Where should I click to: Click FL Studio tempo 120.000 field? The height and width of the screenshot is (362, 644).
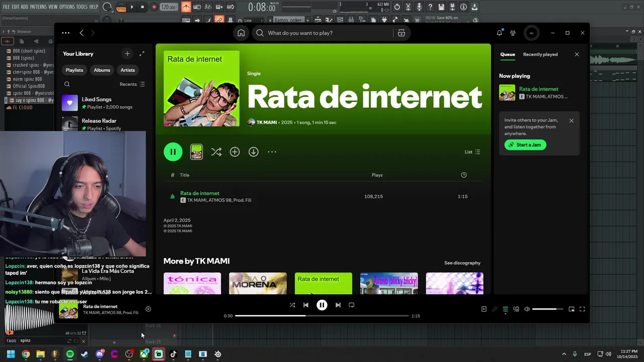(169, 7)
